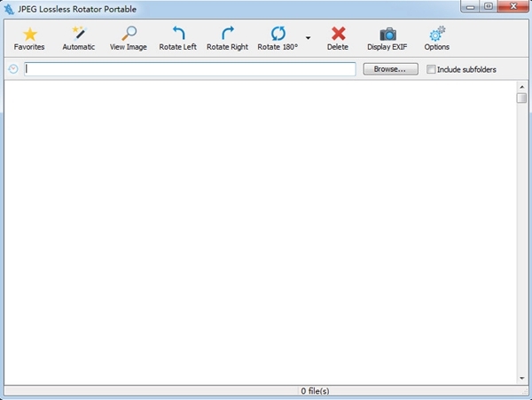Click the scroll down arrow of file list
This screenshot has height=400, width=532.
tap(522, 379)
